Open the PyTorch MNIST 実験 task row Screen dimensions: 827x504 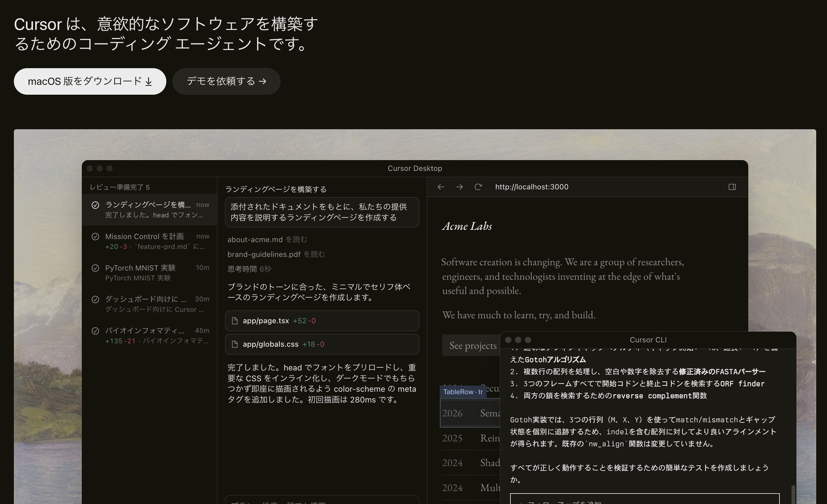point(150,272)
